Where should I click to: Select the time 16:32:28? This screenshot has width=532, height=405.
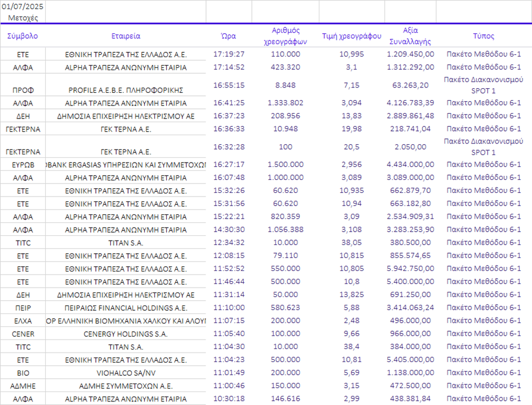[x=229, y=147]
